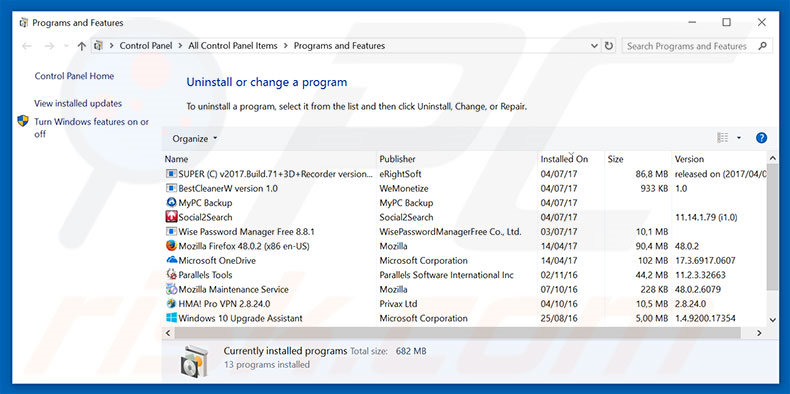The height and width of the screenshot is (394, 790).
Task: Click the SUPER (C) v2017 program icon
Action: [171, 174]
